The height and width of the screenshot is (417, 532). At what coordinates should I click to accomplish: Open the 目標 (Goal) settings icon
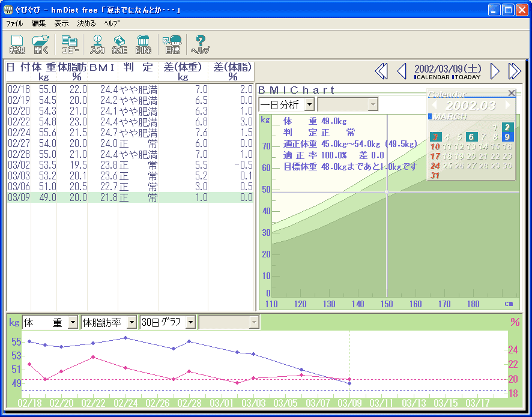[172, 44]
